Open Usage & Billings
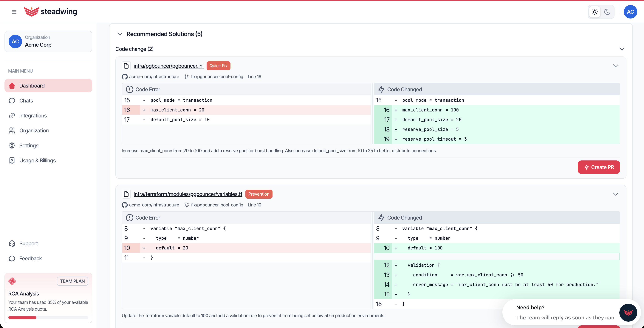Image resolution: width=644 pixels, height=328 pixels. [x=38, y=160]
